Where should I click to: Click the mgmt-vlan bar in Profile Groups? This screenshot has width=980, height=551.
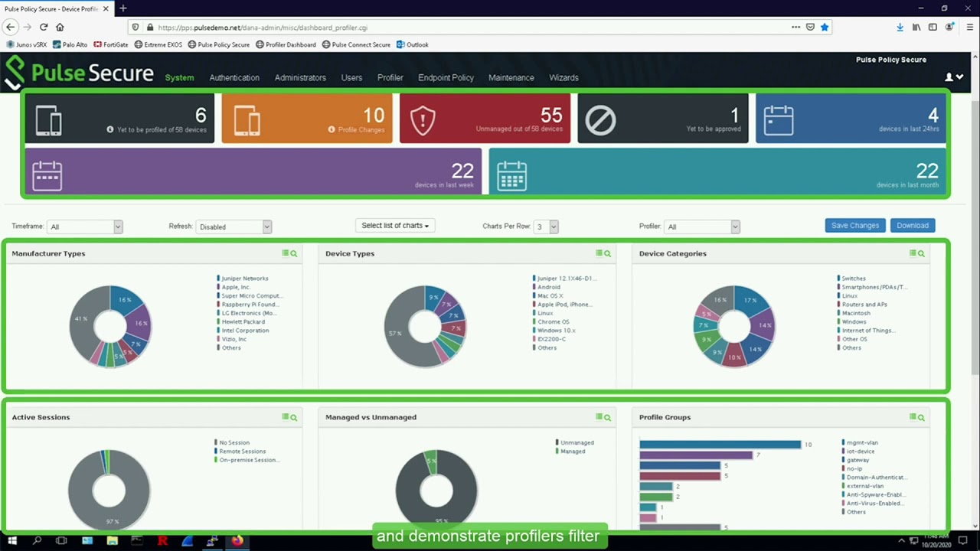(x=720, y=444)
